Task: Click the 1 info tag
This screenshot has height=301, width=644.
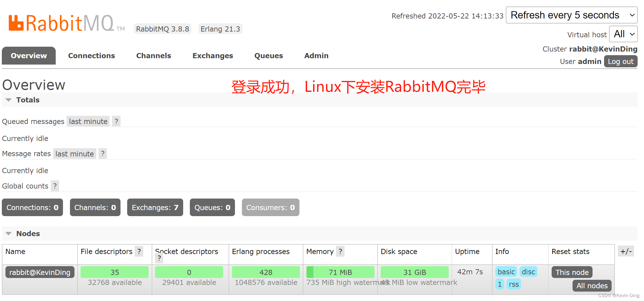Action: pyautogui.click(x=500, y=284)
